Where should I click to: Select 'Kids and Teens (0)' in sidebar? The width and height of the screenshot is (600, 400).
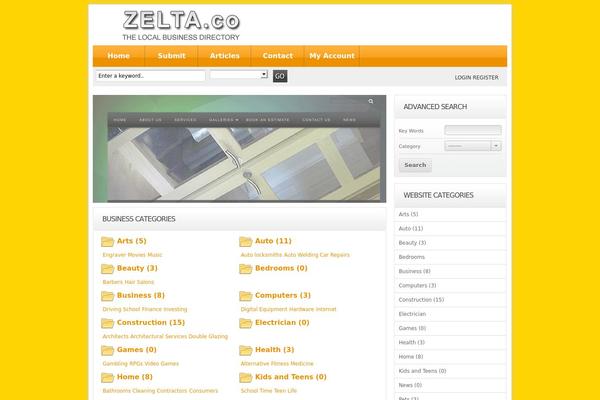pyautogui.click(x=422, y=371)
